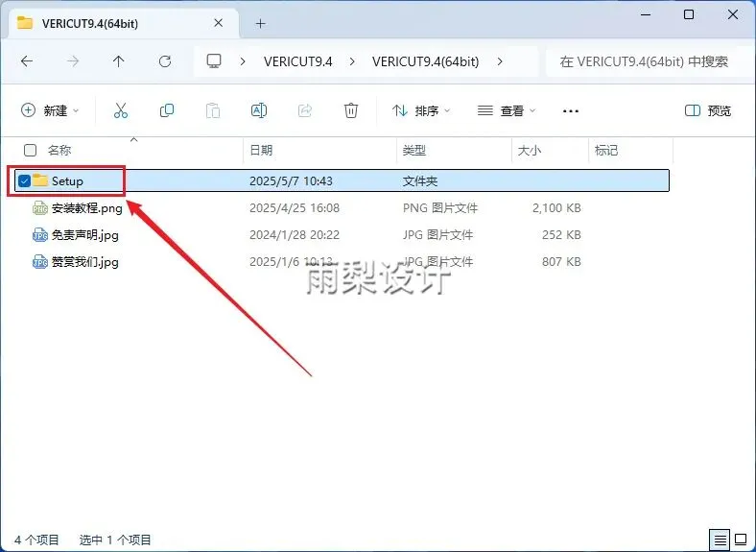The width and height of the screenshot is (756, 552).
Task: Click the 赞赏我们.jpg file icon
Action: coord(40,262)
